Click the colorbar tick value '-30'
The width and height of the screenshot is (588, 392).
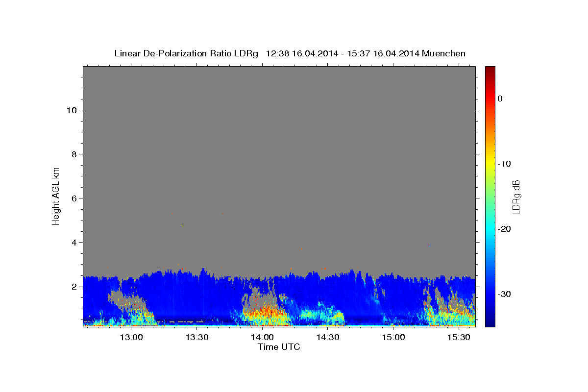point(504,294)
